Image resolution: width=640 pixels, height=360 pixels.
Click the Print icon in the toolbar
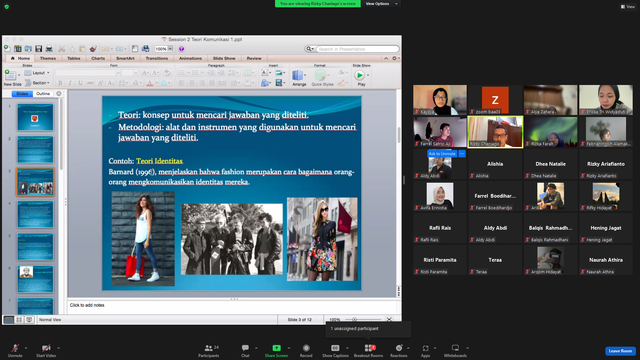click(49, 49)
